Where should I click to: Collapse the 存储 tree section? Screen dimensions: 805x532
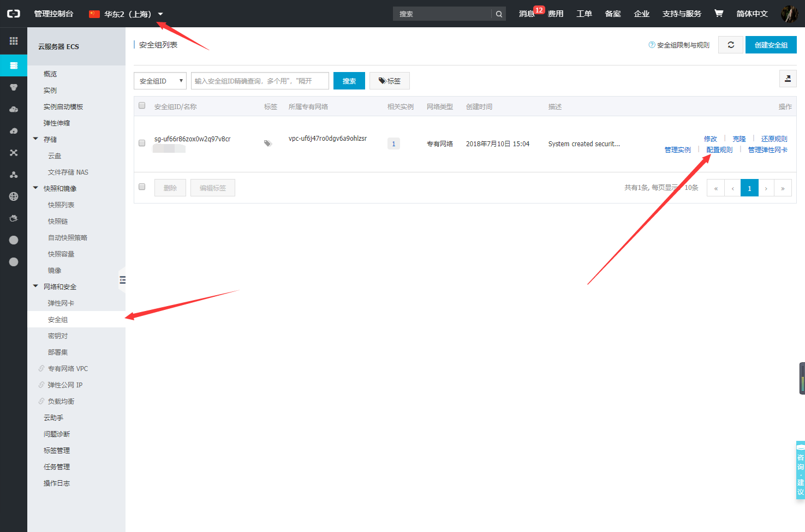35,139
